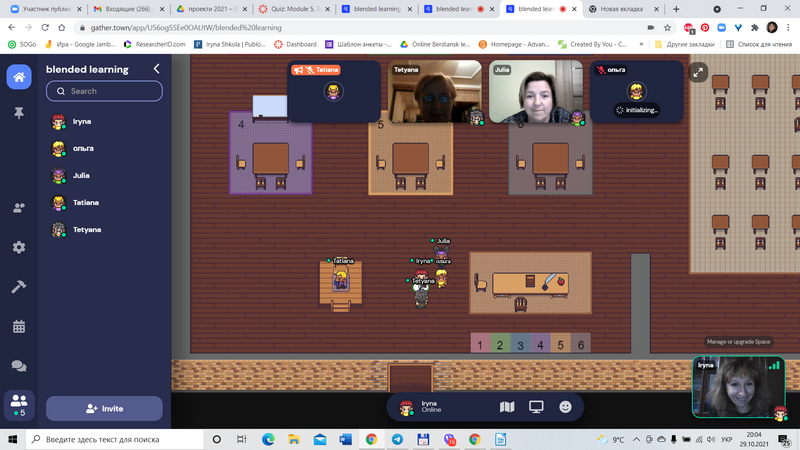Open the chat bubbles icon

click(19, 366)
